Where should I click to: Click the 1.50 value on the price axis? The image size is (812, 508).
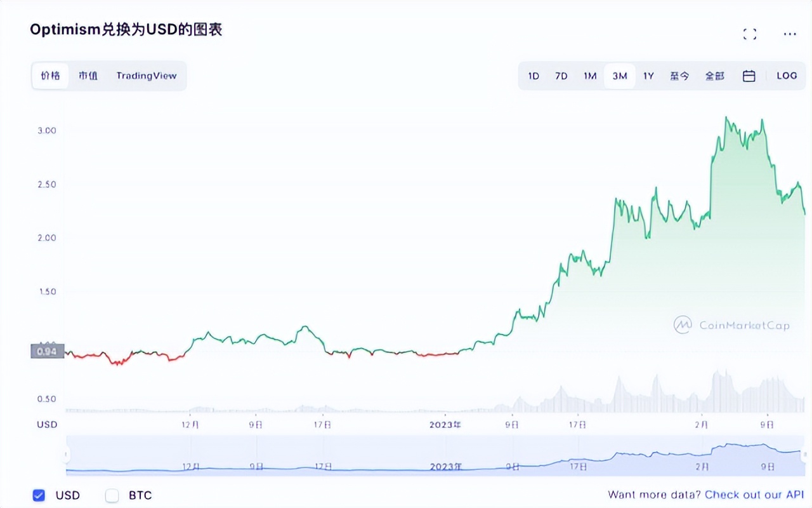[46, 291]
